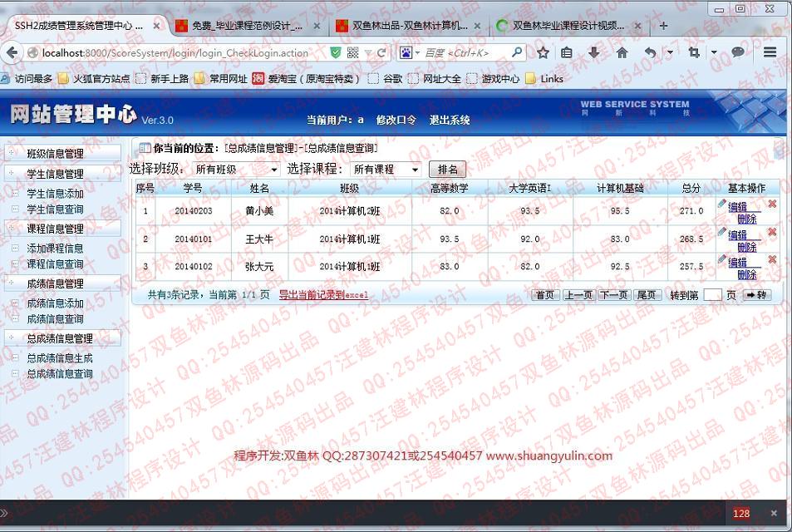Click the red delete X for 张大元
Screen dimensions: 792x532
(x=772, y=259)
